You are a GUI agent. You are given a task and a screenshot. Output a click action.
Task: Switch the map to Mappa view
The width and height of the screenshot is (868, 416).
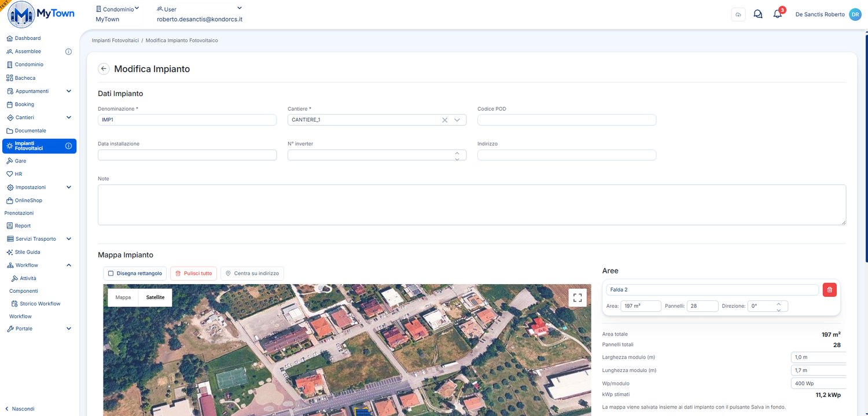click(x=123, y=297)
